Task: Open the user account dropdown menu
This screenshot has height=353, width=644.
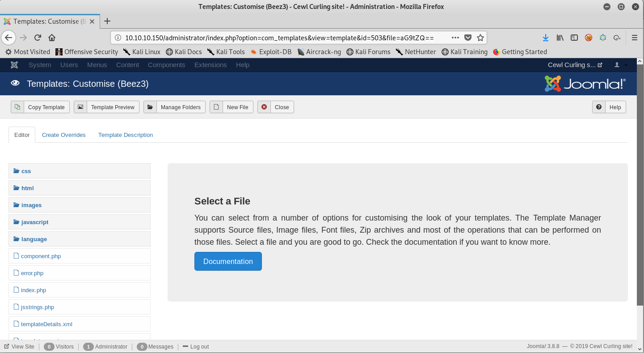Action: (x=620, y=65)
